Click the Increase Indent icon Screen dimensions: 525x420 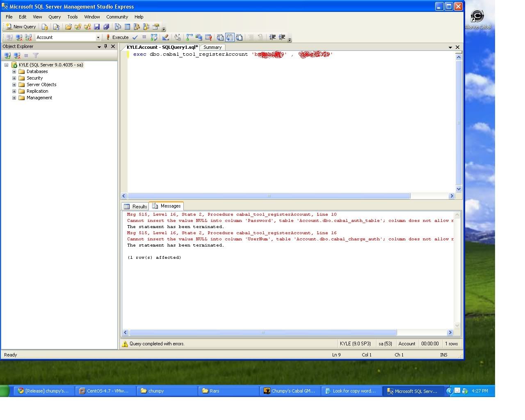pyautogui.click(x=282, y=37)
